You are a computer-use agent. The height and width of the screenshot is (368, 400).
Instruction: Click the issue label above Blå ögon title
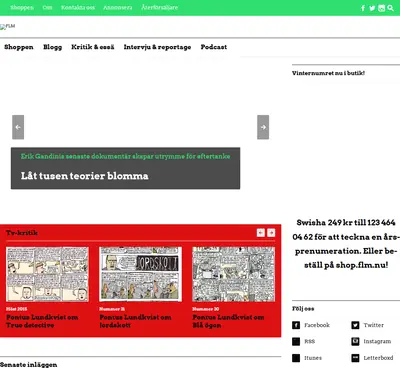coord(206,309)
